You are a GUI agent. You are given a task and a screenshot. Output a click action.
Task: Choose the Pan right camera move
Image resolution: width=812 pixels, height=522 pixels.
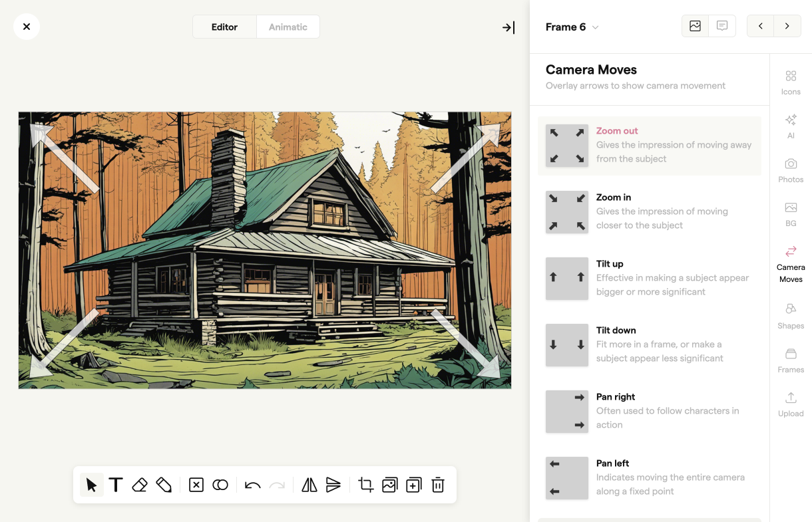649,412
